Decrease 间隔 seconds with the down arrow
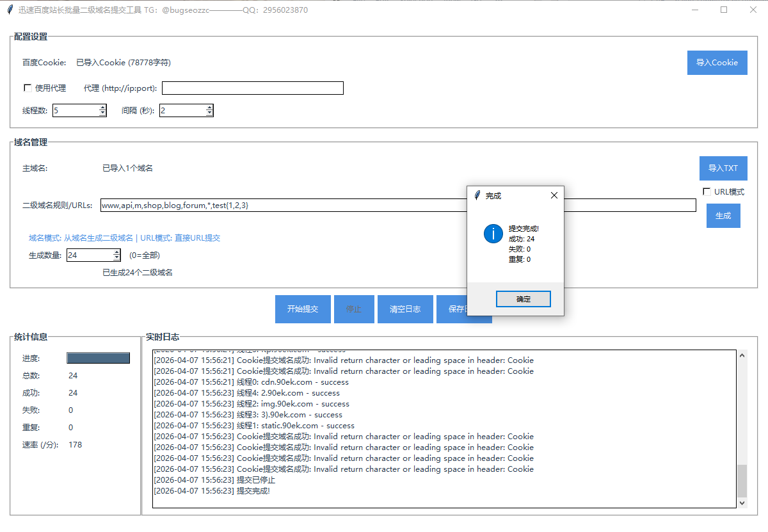768x532 pixels. point(209,114)
